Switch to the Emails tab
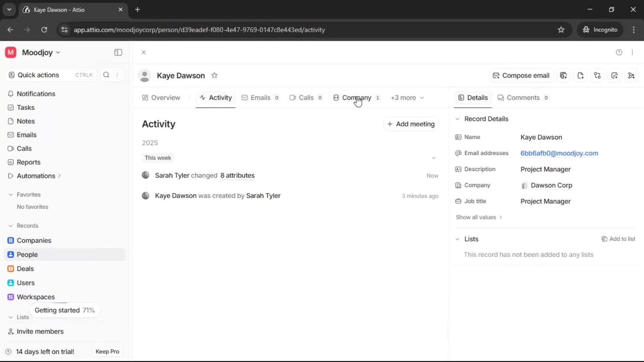Screen dimensions: 644x362 point(260,98)
